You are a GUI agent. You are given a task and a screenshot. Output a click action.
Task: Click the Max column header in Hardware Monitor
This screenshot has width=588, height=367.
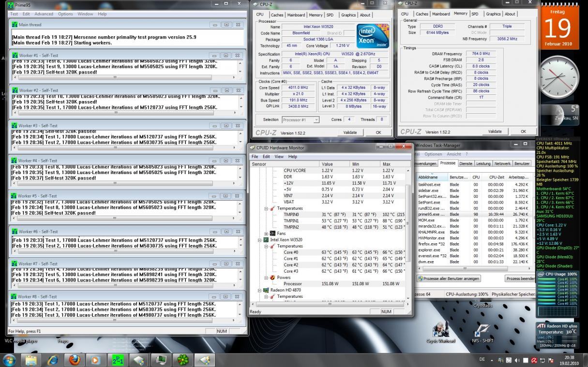[x=392, y=164]
